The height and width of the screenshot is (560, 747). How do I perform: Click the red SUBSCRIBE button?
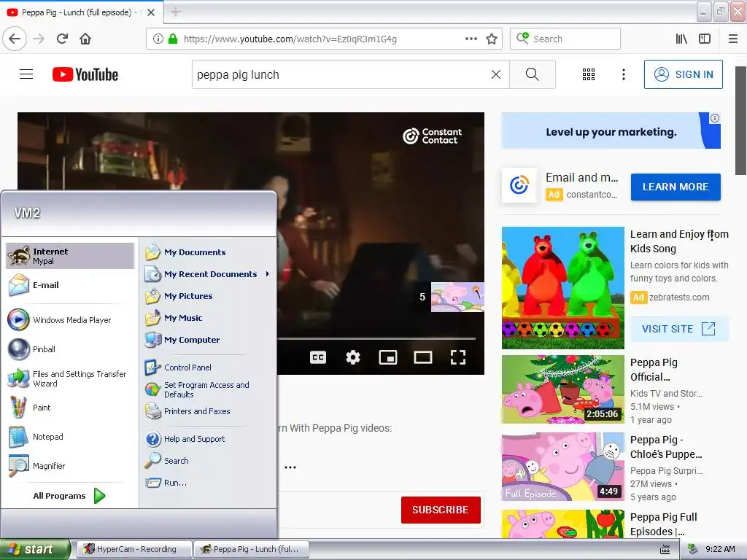coord(441,510)
